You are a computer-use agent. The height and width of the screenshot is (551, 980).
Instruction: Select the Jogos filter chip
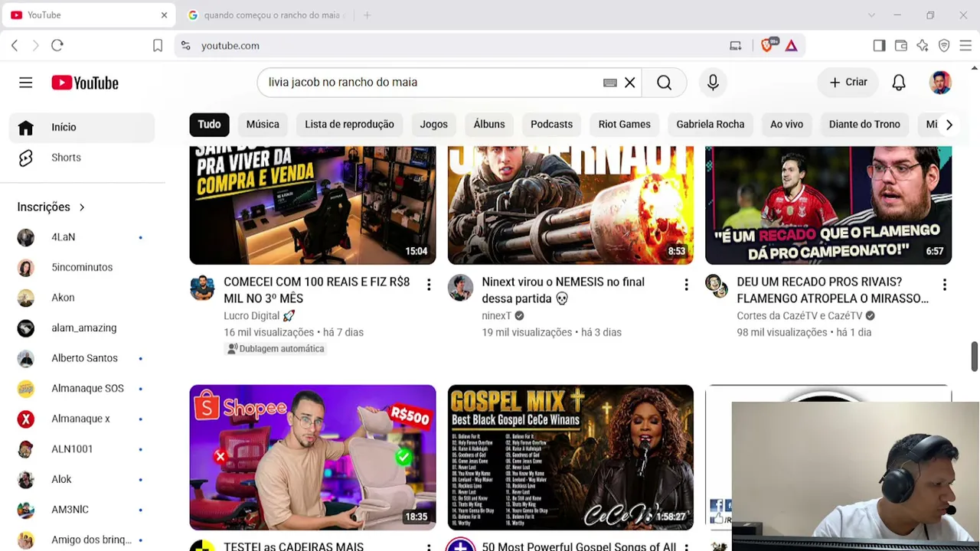click(433, 125)
